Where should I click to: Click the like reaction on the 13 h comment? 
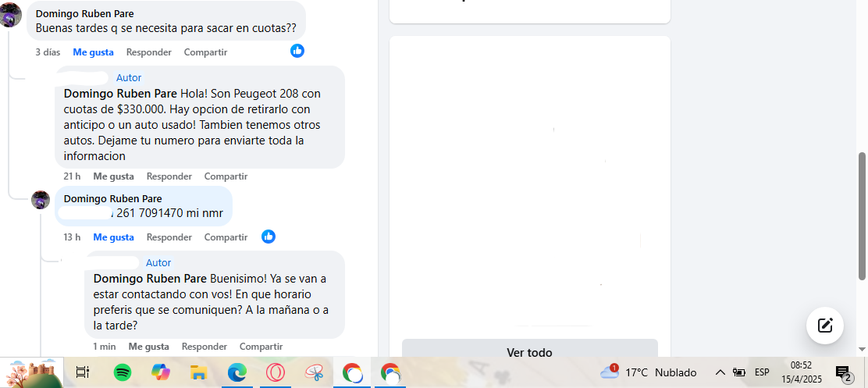[x=269, y=237]
